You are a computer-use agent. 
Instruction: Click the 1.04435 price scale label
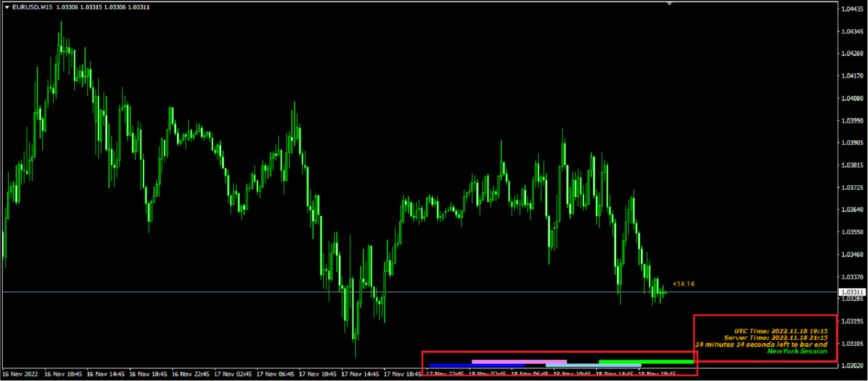click(x=852, y=9)
